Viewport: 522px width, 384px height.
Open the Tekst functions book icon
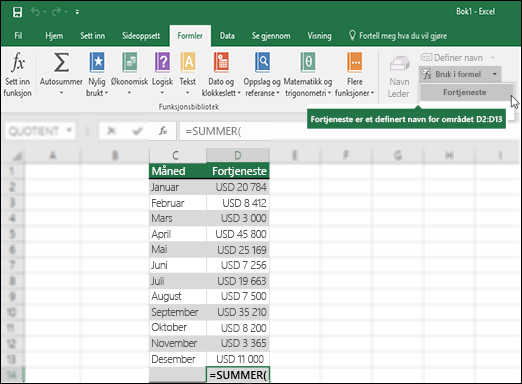[x=188, y=62]
